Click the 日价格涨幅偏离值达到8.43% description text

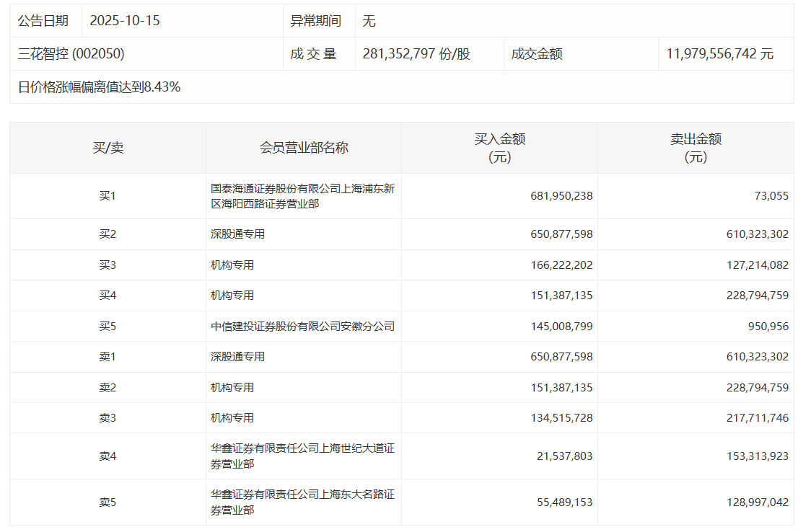[x=99, y=87]
